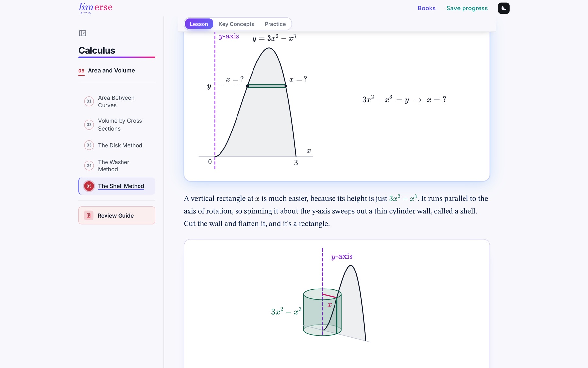The image size is (588, 368).
Task: Click the 03 lesson number badge
Action: [x=89, y=145]
